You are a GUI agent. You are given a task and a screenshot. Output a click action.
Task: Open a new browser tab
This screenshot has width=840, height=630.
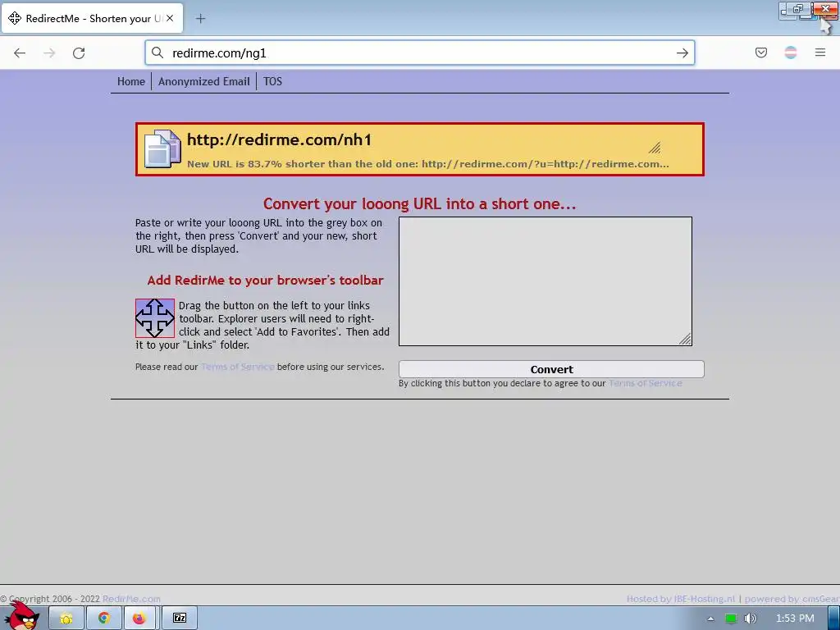[x=200, y=18]
